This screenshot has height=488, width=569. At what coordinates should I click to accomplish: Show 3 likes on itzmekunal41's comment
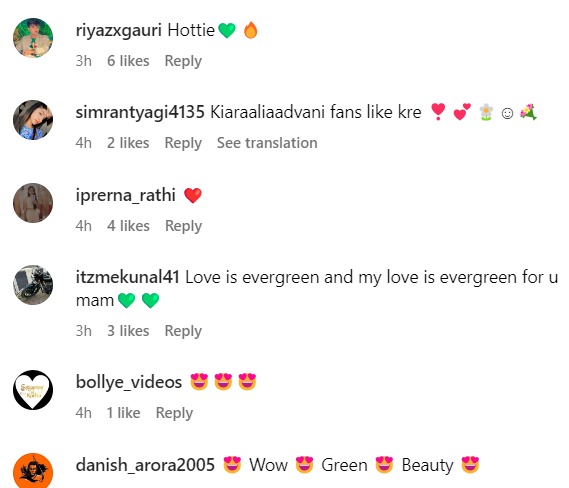tap(128, 331)
